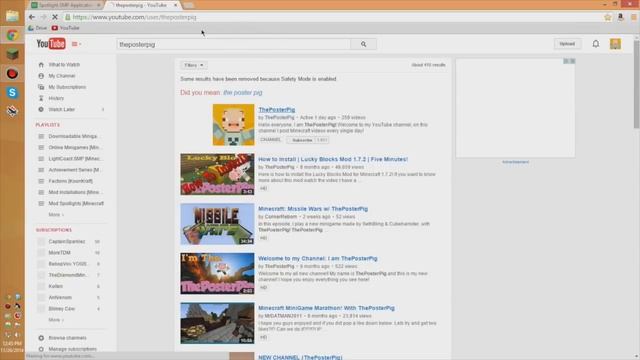640x360 pixels.
Task: Click the hourglass History icon
Action: (x=41, y=98)
